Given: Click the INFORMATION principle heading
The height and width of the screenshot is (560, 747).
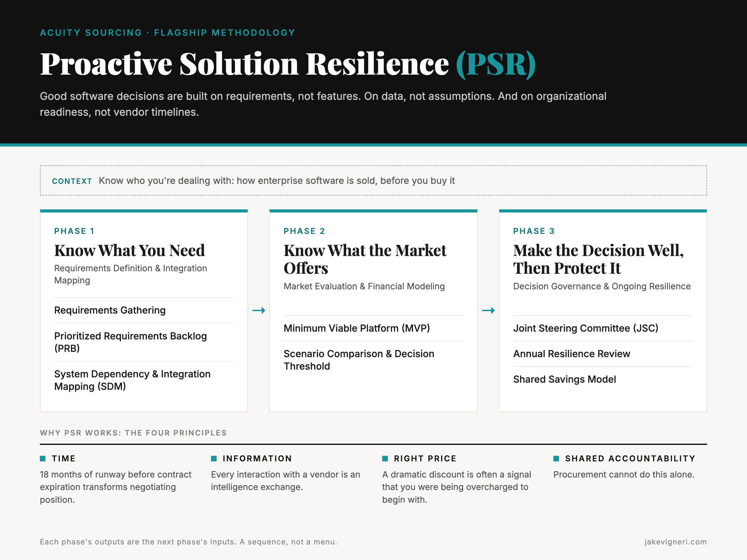Looking at the screenshot, I should coord(257,458).
